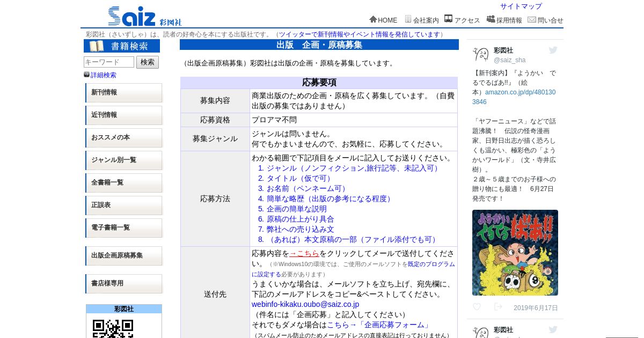The width and height of the screenshot is (644, 338).
Task: Open ジャンル別一覧 in the sidebar
Action: [123, 160]
